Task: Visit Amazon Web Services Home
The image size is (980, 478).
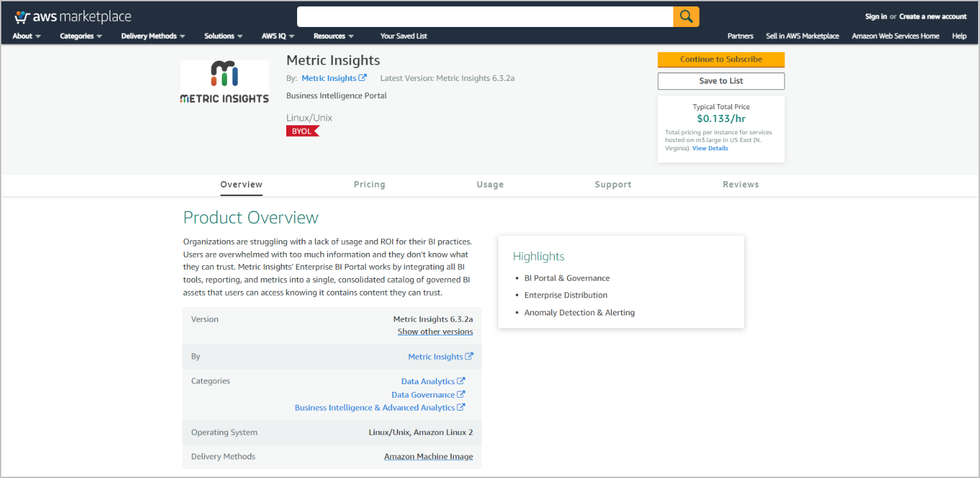Action: [x=896, y=36]
